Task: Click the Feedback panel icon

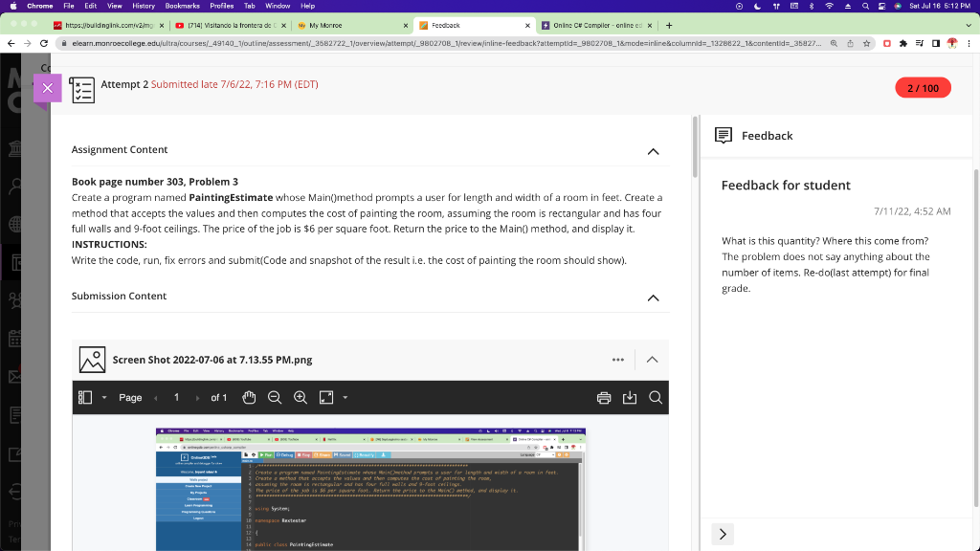Action: (x=724, y=135)
